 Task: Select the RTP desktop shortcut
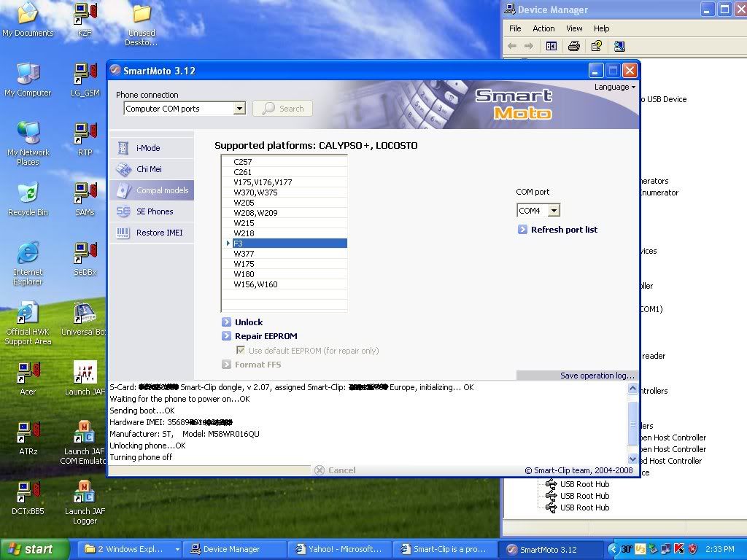(x=85, y=139)
